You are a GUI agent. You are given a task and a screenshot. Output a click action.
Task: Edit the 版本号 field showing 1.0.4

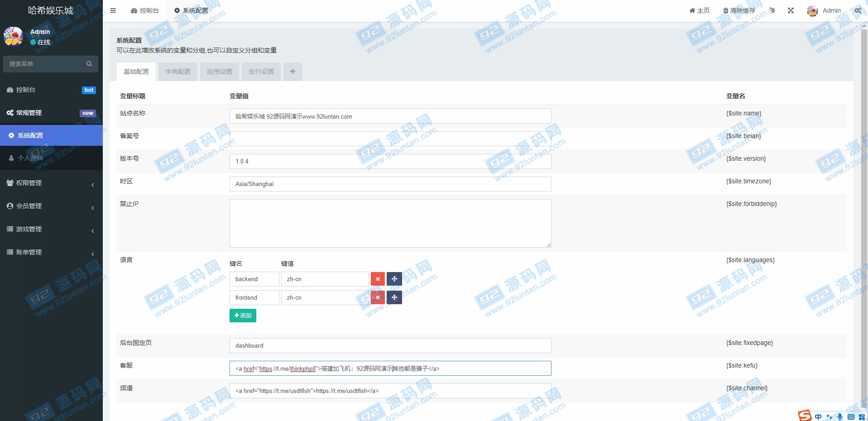pos(390,161)
